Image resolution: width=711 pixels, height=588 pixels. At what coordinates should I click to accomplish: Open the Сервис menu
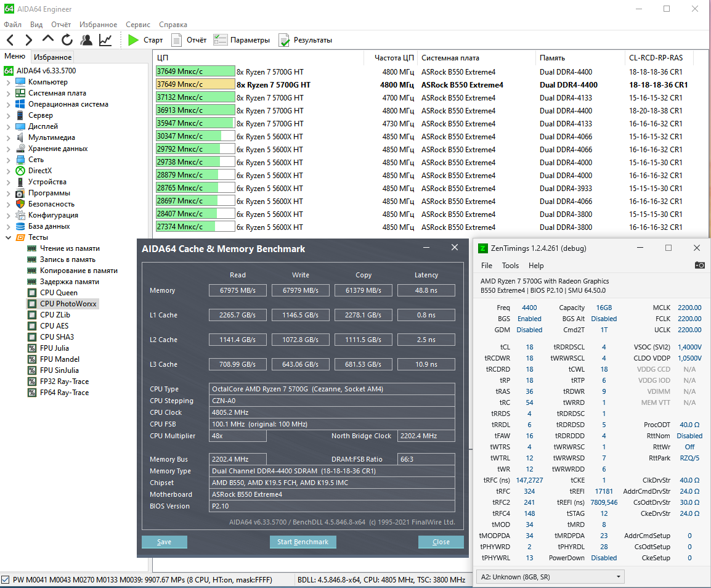[x=138, y=25]
